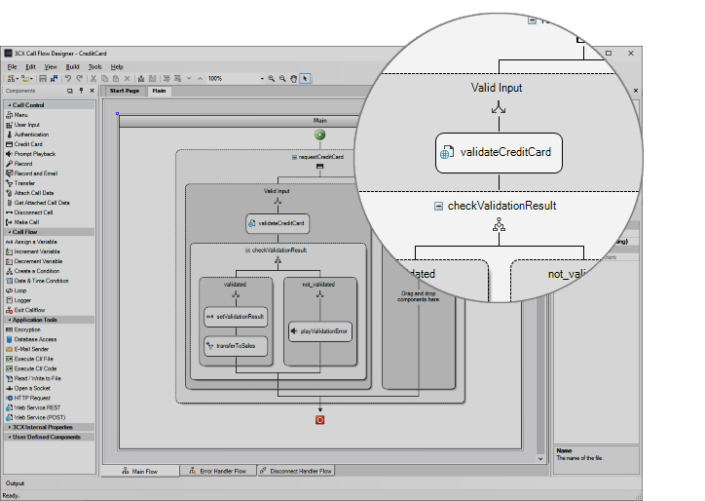Select the Database Access component
This screenshot has width=705, height=501.
click(x=37, y=338)
